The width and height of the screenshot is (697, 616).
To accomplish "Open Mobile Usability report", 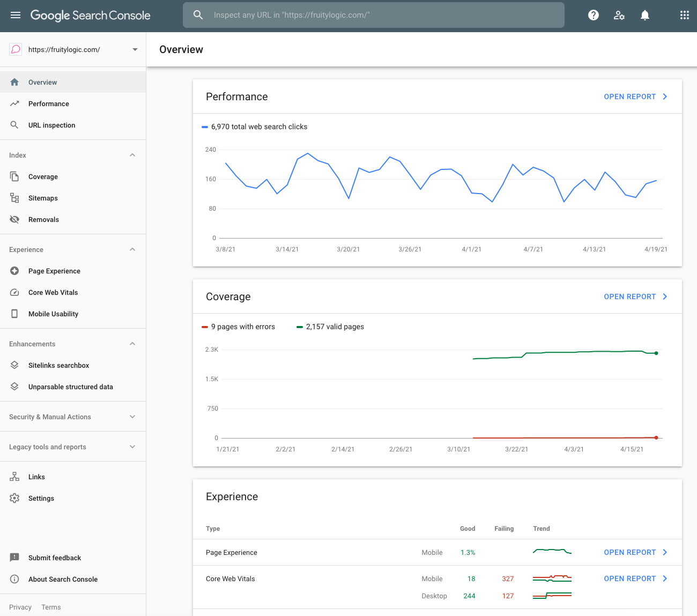I will click(73, 314).
